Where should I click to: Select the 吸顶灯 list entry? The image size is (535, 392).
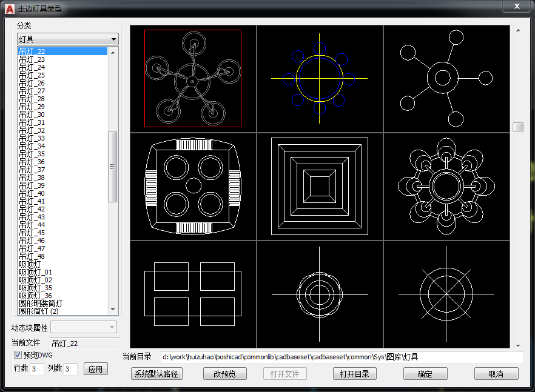(x=62, y=264)
